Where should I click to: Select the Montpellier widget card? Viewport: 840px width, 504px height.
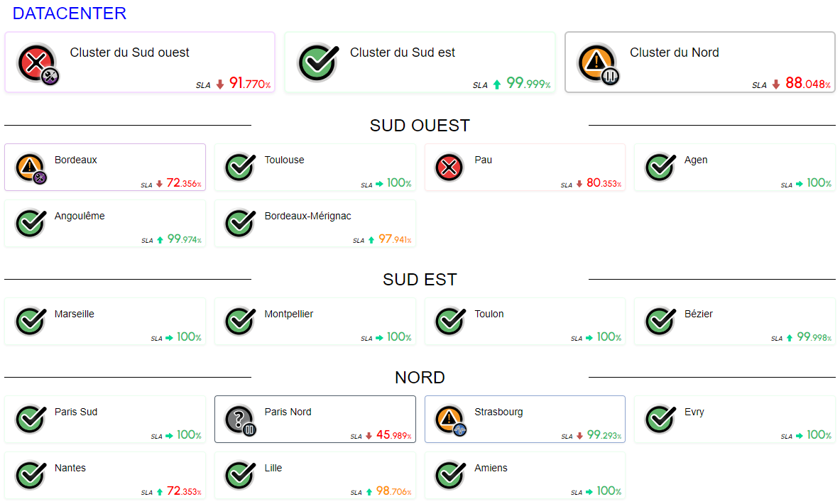tap(315, 322)
